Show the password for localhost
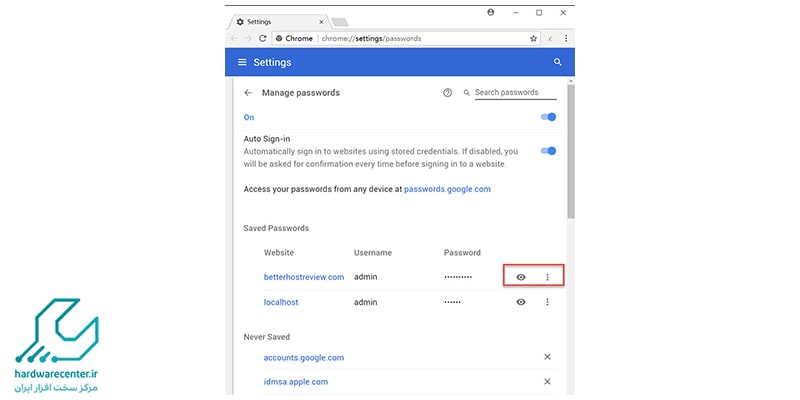 pos(520,302)
